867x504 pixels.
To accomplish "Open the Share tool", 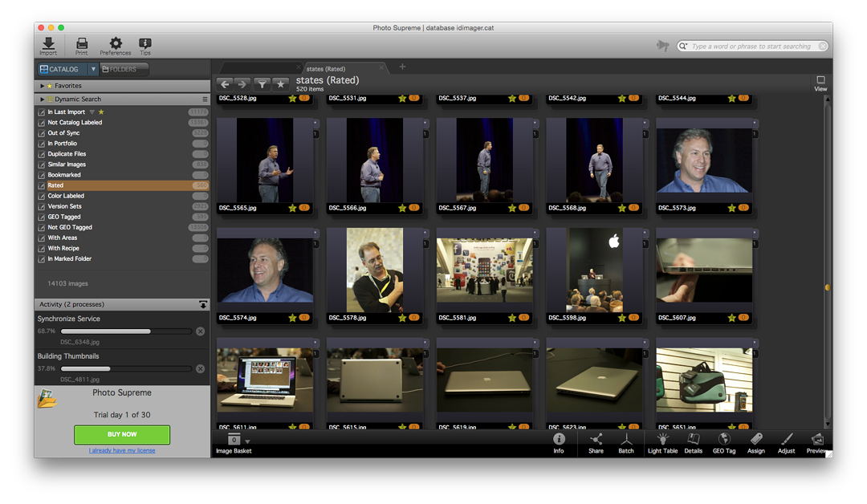I will (x=596, y=443).
